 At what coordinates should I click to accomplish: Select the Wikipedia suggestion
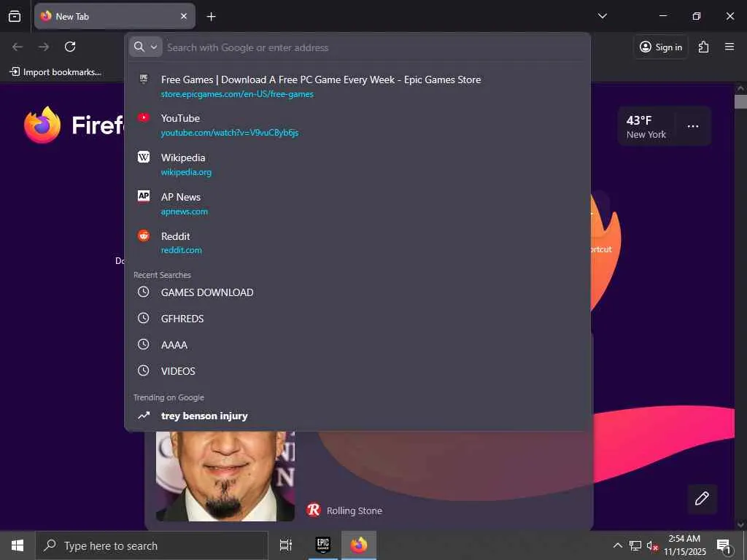pyautogui.click(x=357, y=164)
